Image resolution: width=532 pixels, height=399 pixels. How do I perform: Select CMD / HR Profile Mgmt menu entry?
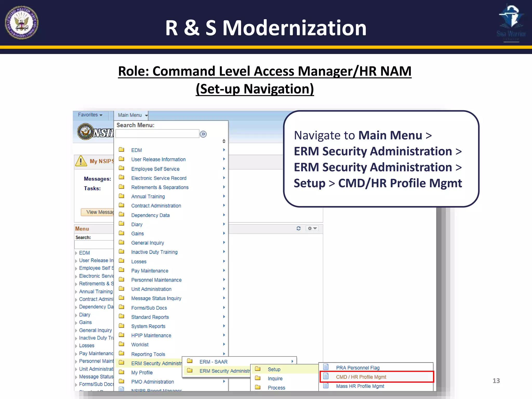[361, 377]
